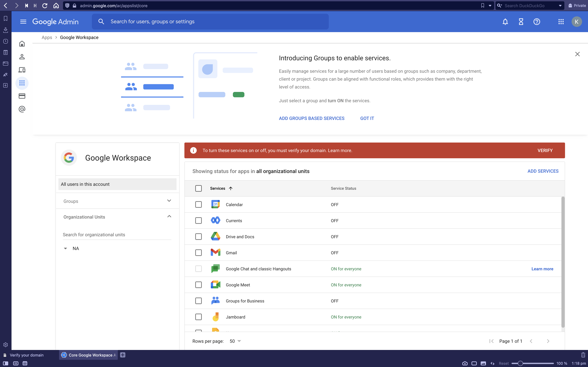Select the Gmail row checkbox
Image resolution: width=588 pixels, height=367 pixels.
click(198, 253)
